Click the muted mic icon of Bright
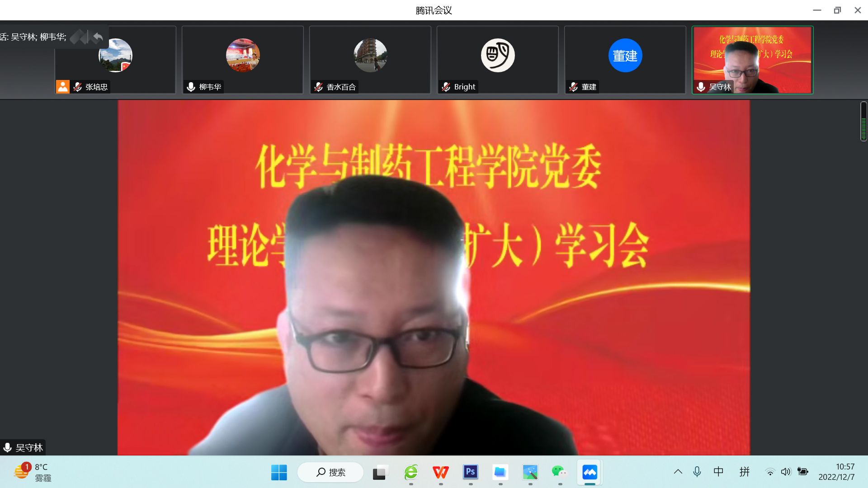Image resolution: width=868 pixels, height=488 pixels. [x=446, y=87]
